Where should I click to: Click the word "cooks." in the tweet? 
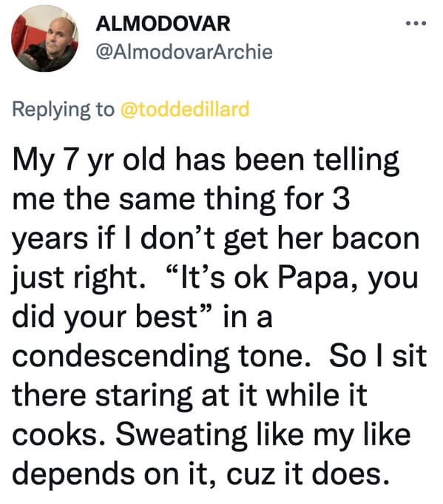pos(58,435)
